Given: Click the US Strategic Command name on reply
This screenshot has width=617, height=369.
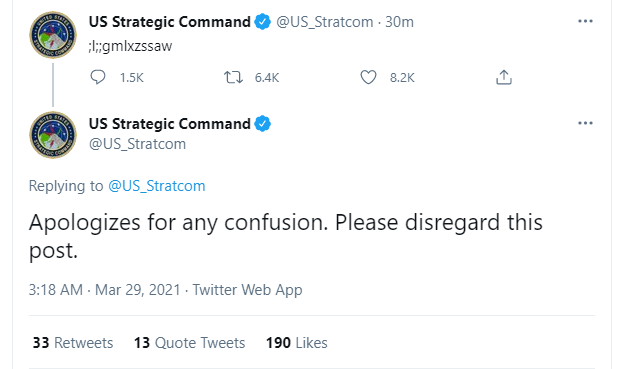Looking at the screenshot, I should tap(170, 124).
